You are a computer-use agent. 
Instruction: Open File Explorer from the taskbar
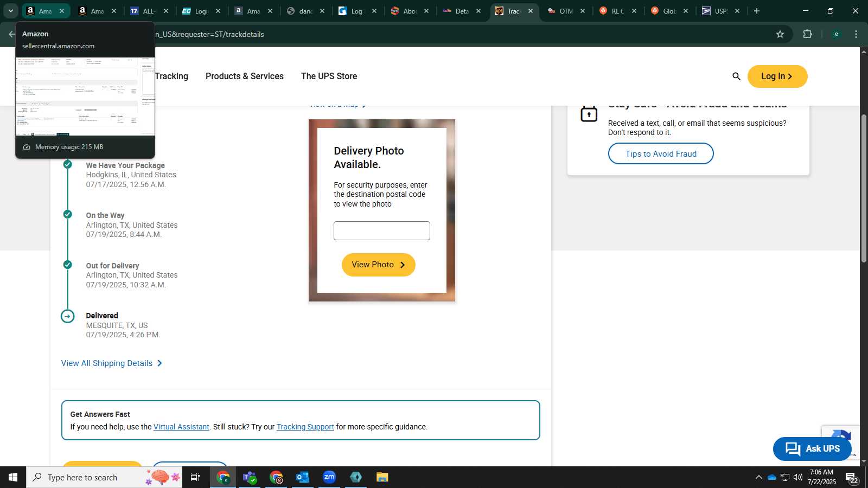[x=382, y=477]
